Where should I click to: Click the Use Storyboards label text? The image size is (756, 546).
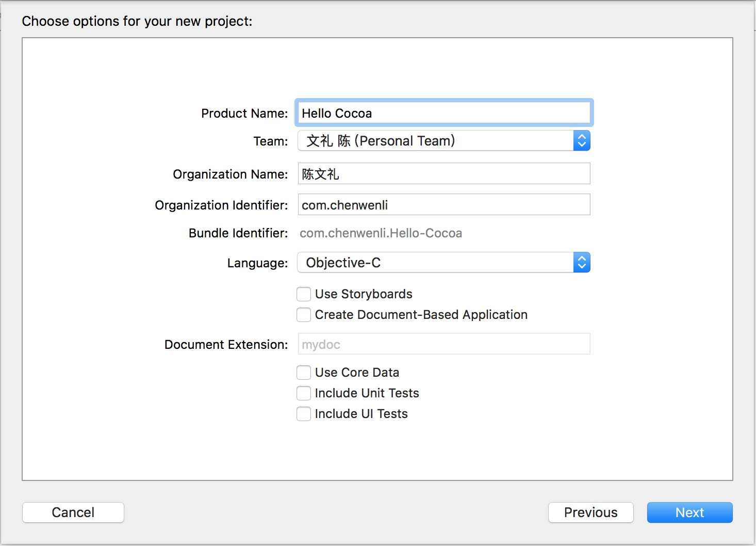pyautogui.click(x=364, y=294)
